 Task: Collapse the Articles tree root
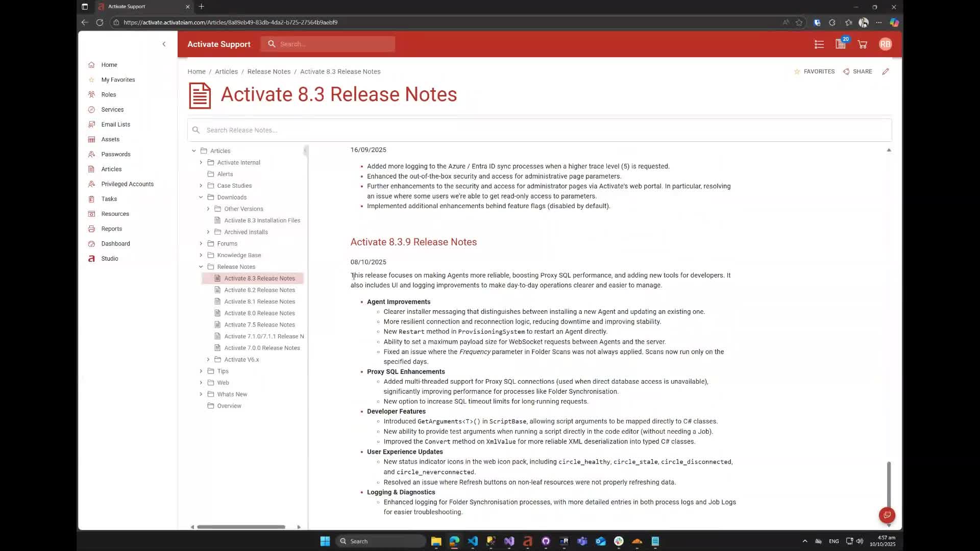pos(194,151)
